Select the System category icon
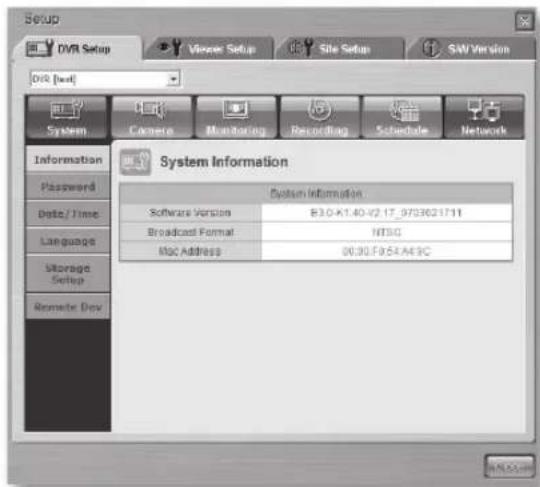The height and width of the screenshot is (487, 540). (x=67, y=118)
